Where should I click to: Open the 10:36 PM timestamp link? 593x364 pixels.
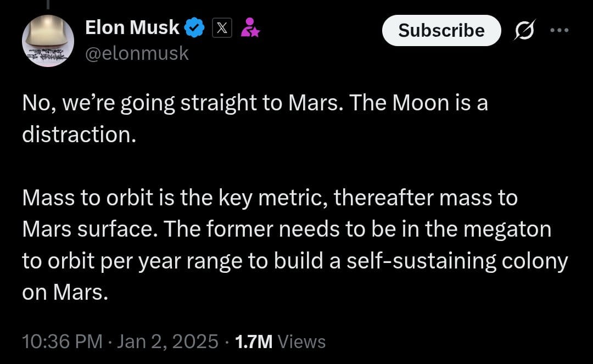[x=62, y=341]
